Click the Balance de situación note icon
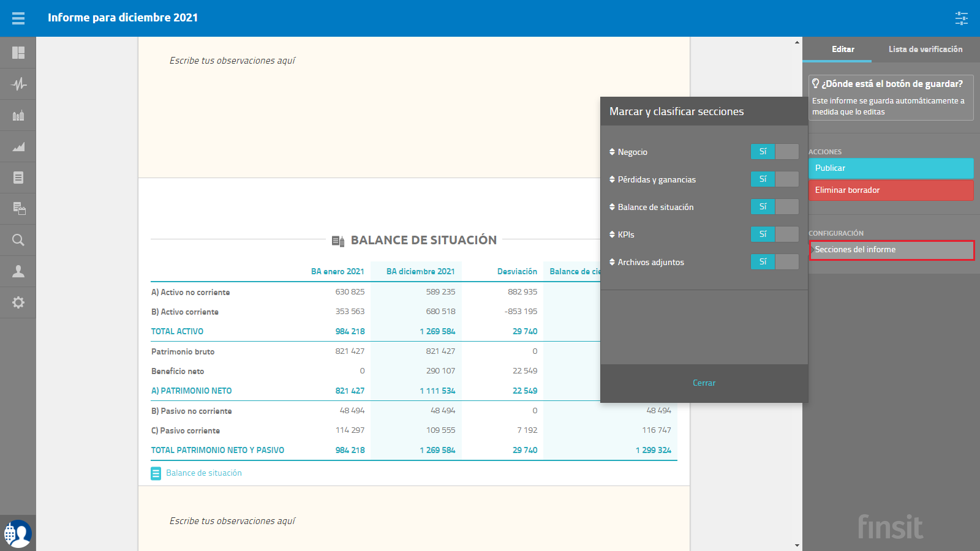Screen dimensions: 980x551 (x=156, y=473)
